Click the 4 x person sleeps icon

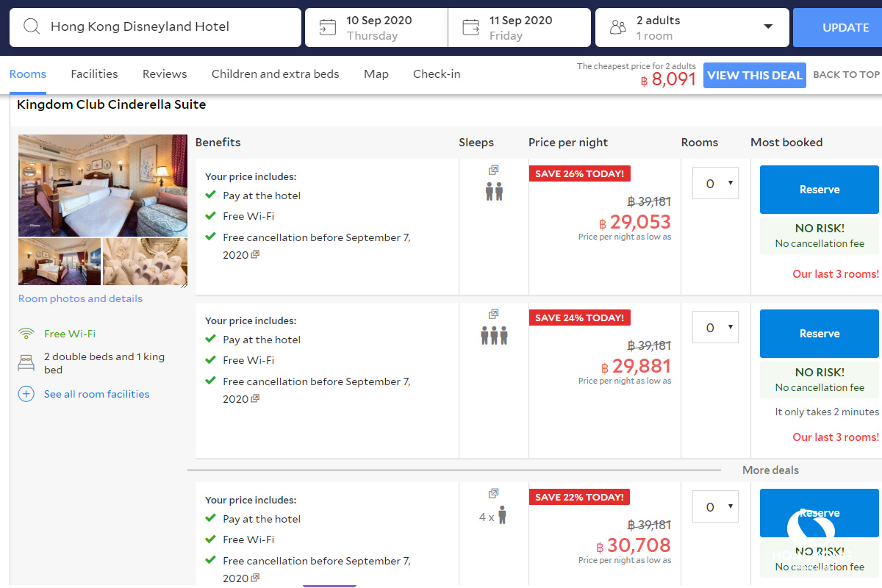click(x=502, y=515)
